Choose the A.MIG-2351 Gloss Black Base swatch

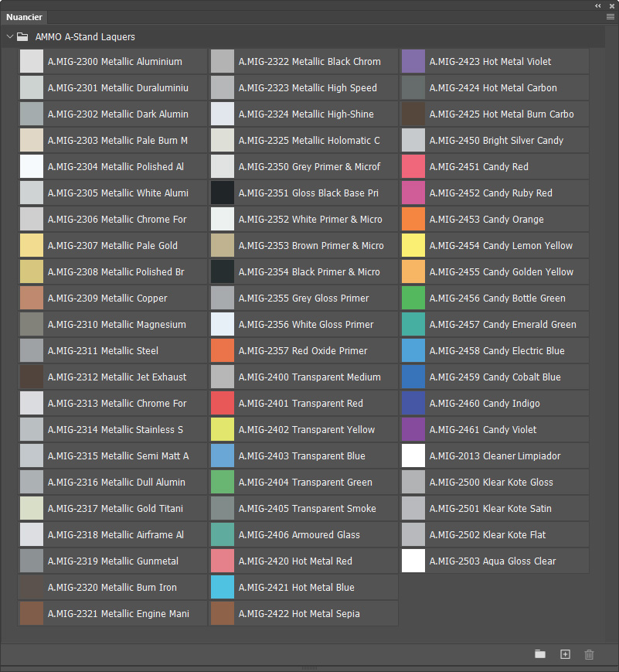point(223,193)
